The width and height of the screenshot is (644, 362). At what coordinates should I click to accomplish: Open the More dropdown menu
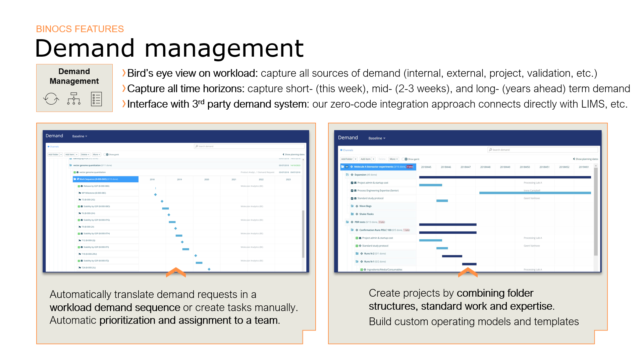[97, 154]
